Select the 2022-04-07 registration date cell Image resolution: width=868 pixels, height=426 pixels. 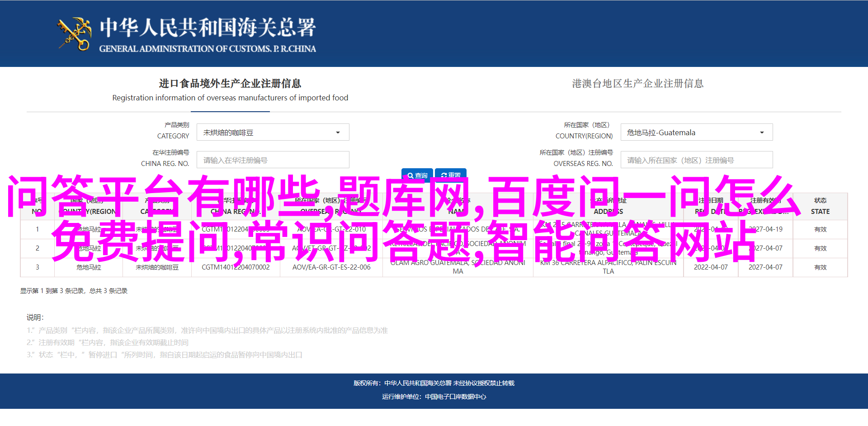711,267
